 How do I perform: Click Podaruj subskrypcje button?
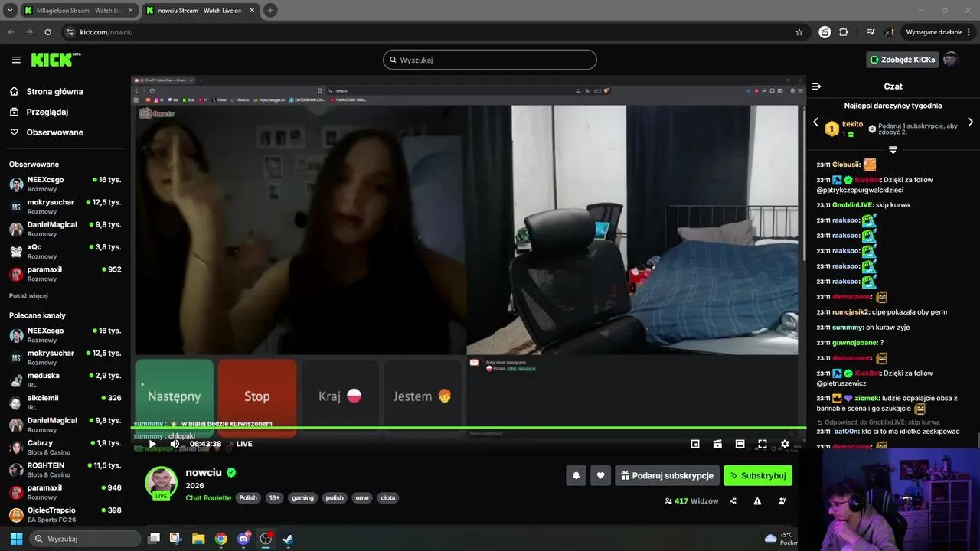click(x=667, y=475)
